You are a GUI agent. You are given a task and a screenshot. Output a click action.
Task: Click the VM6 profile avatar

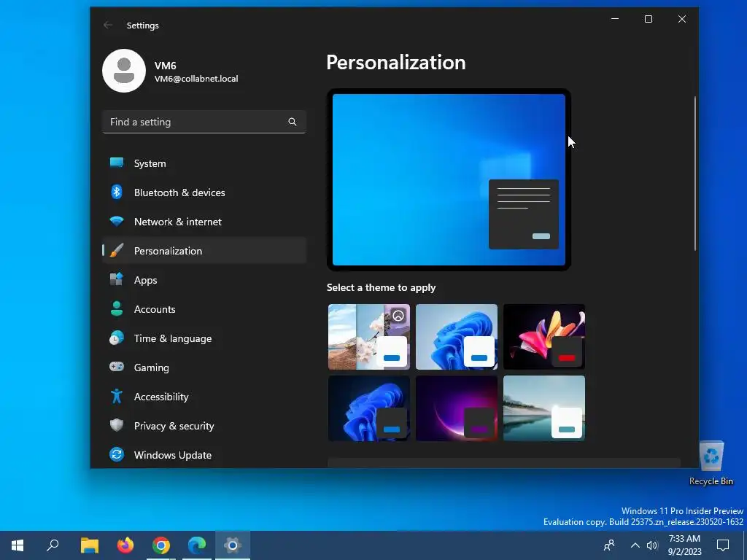coord(124,71)
